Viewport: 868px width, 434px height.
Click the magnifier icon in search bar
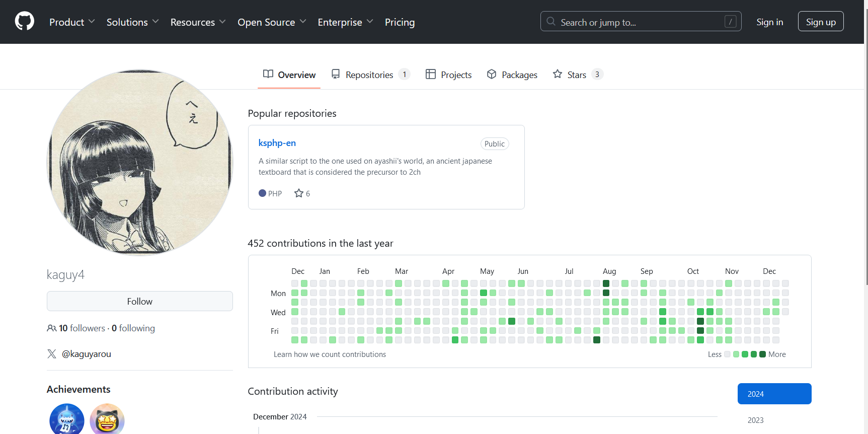pyautogui.click(x=551, y=22)
